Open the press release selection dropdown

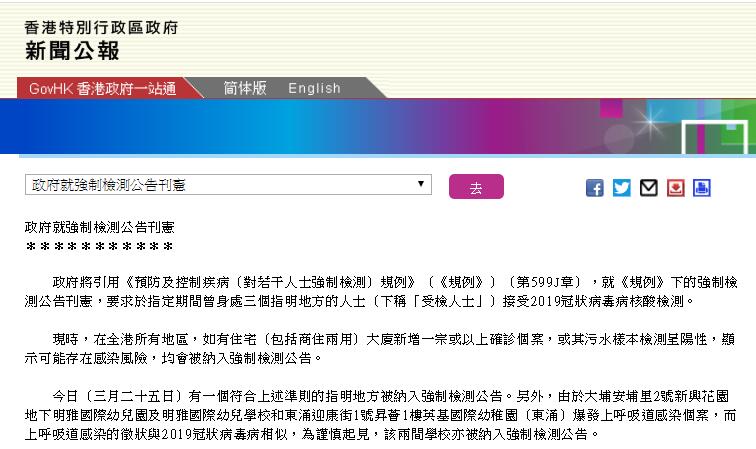point(228,186)
